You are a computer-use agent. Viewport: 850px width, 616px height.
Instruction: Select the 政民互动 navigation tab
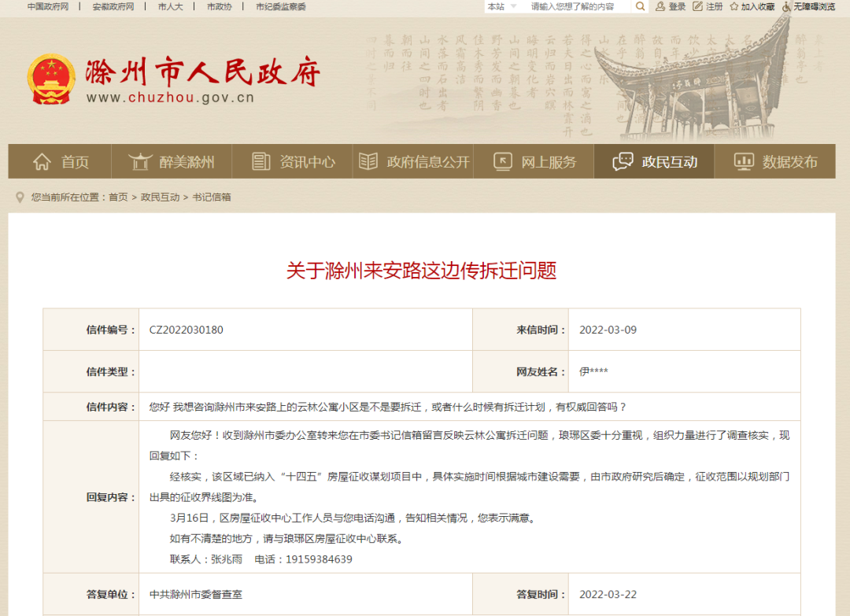pos(654,161)
